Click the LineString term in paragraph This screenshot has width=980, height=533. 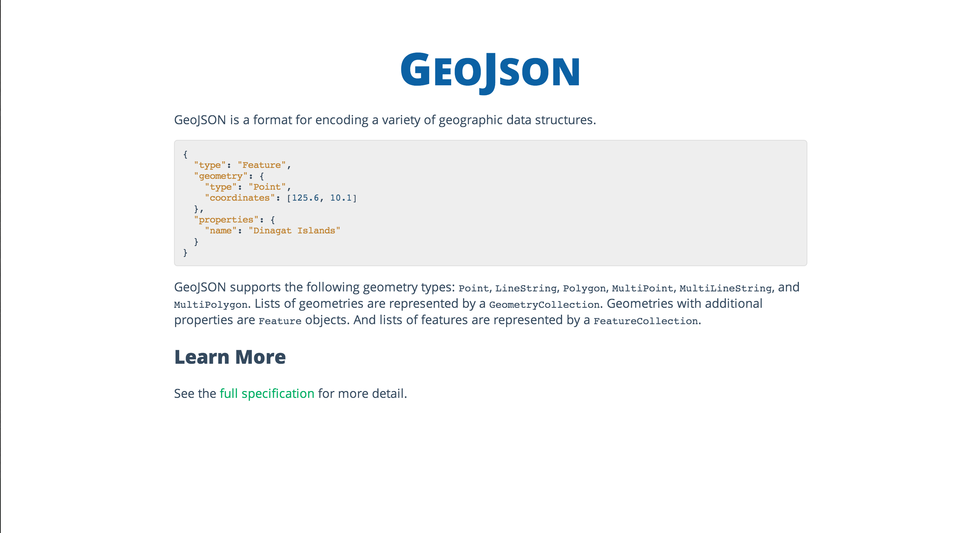pos(526,288)
